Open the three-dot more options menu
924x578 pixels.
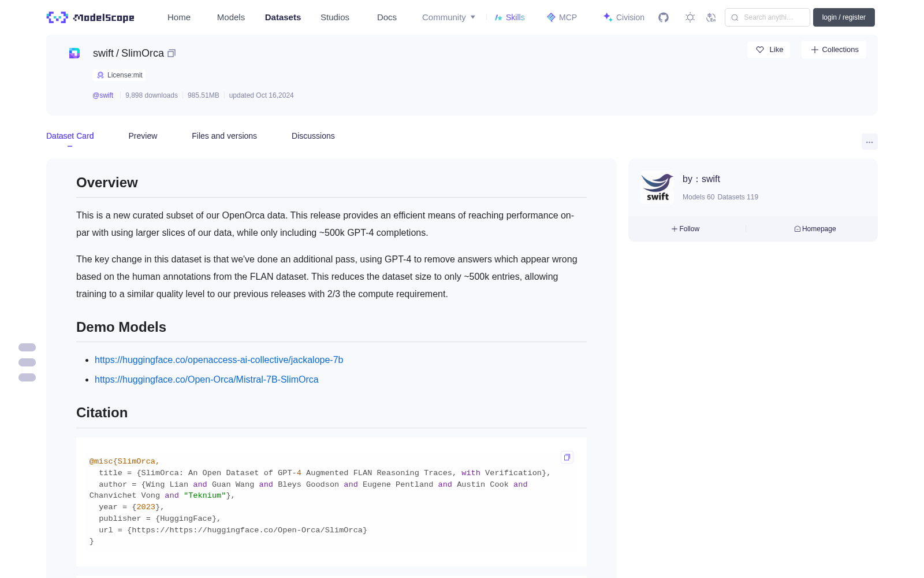[869, 142]
